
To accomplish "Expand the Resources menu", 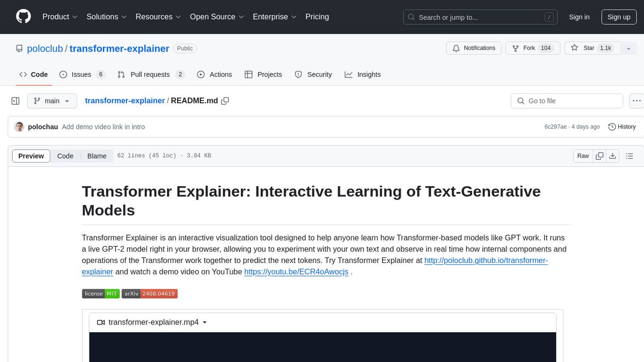I will 158,17.
